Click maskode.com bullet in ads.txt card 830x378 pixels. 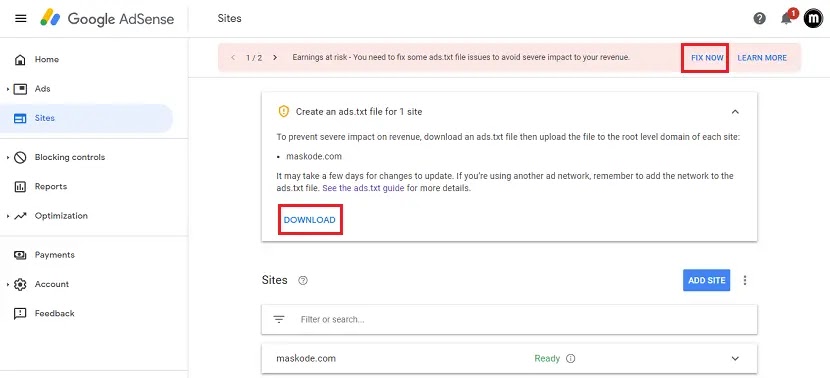tap(314, 156)
